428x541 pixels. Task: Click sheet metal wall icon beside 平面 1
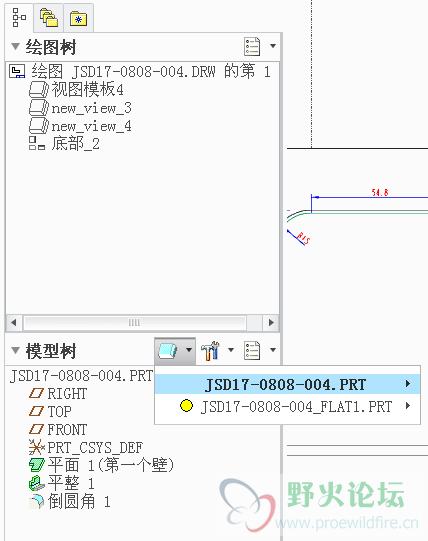coord(37,465)
